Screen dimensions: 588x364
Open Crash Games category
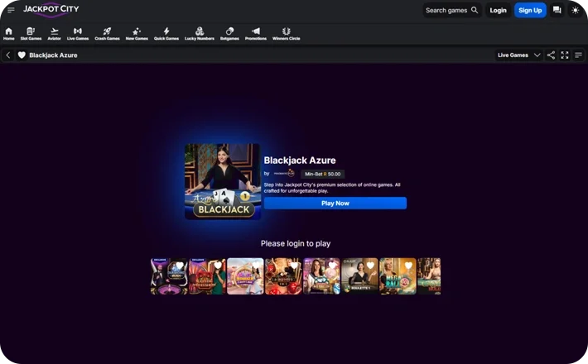(107, 34)
